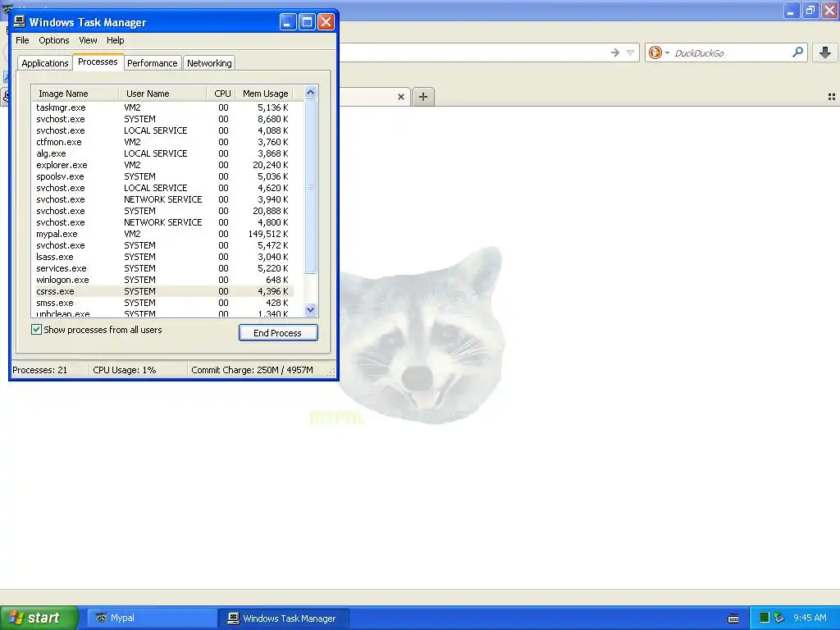
Task: Switch to the Performance tab
Action: click(x=152, y=63)
